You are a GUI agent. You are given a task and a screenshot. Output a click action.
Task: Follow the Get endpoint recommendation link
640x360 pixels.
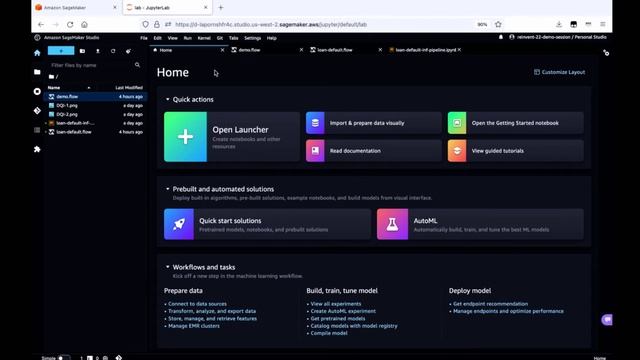point(491,304)
